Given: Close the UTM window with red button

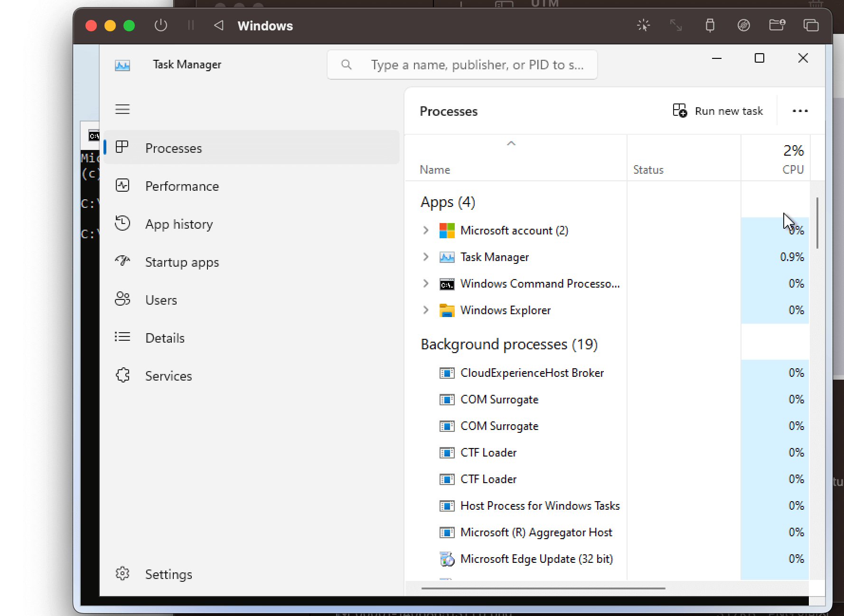Looking at the screenshot, I should (x=91, y=26).
